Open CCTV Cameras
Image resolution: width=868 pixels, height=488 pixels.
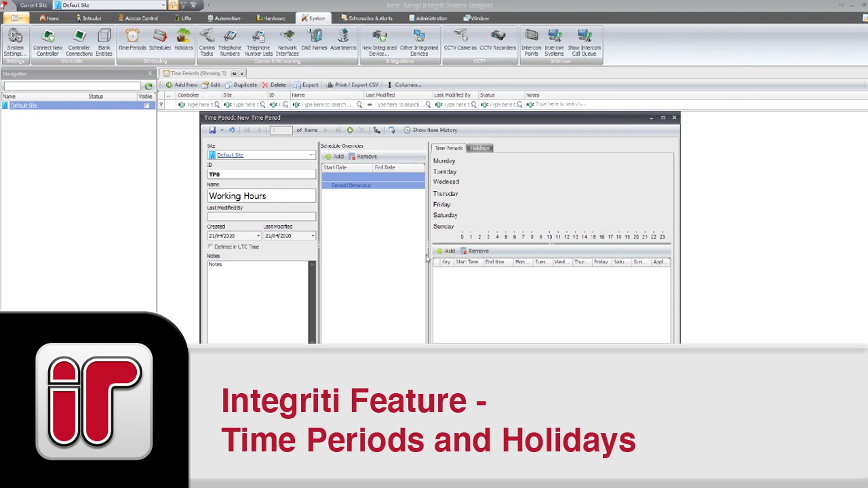(460, 40)
